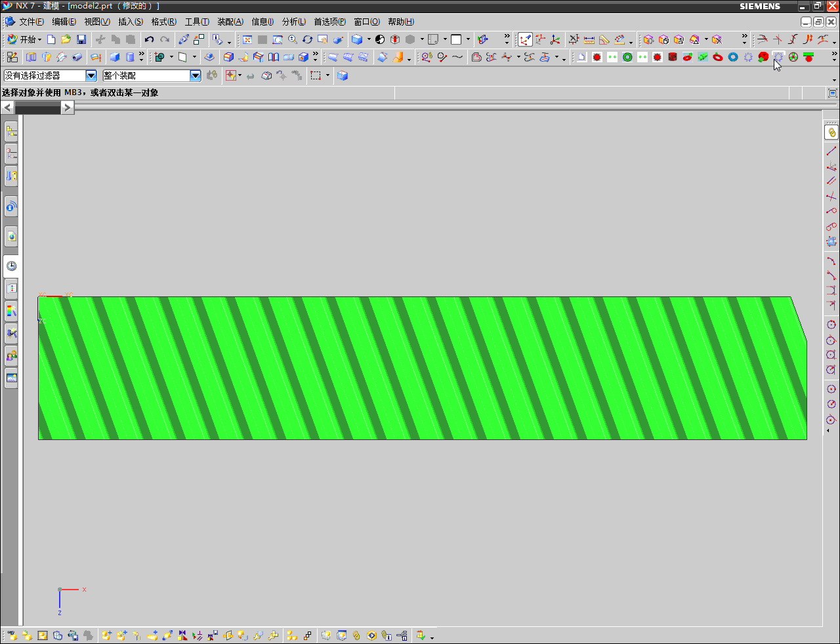Click the green ring gear icon

coord(627,57)
